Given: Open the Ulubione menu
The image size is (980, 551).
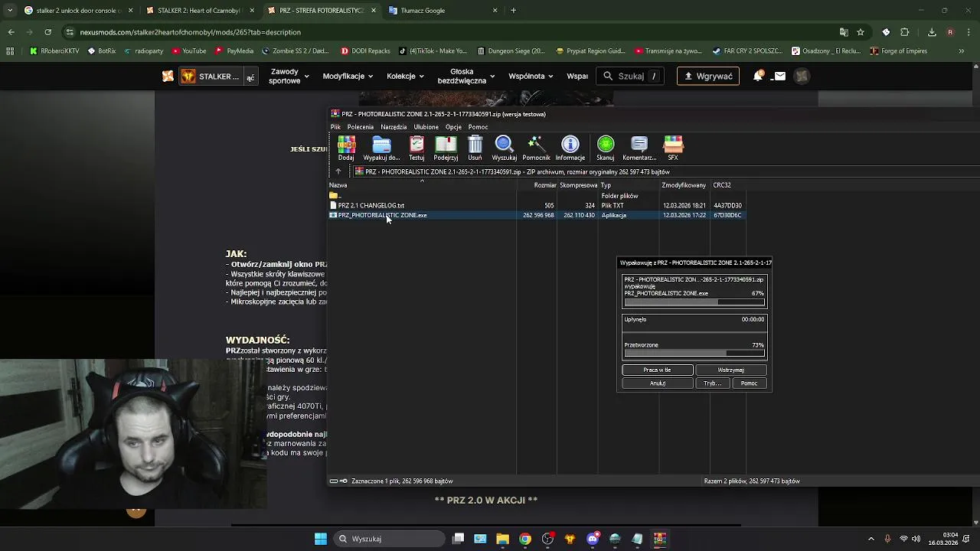Looking at the screenshot, I should 426,127.
